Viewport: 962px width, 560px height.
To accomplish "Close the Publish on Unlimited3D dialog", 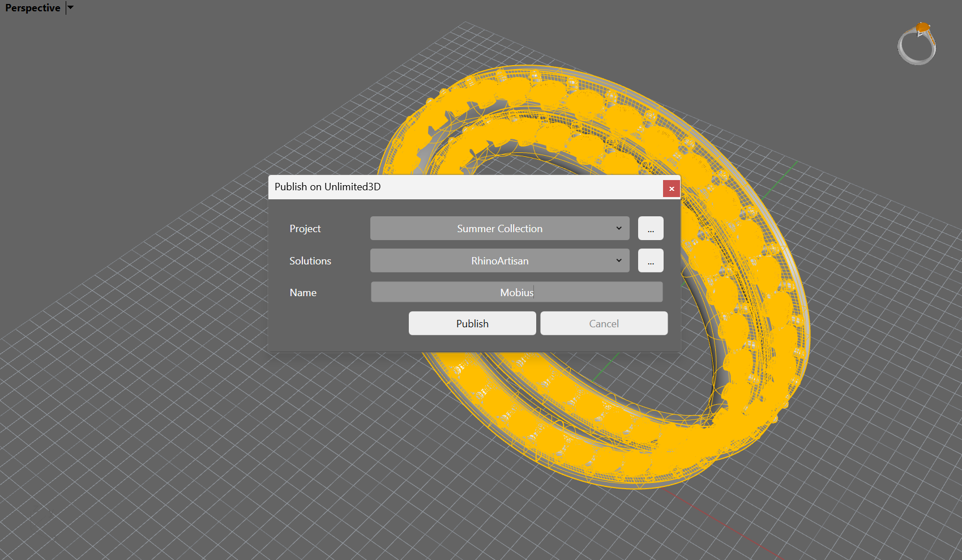I will pos(672,189).
